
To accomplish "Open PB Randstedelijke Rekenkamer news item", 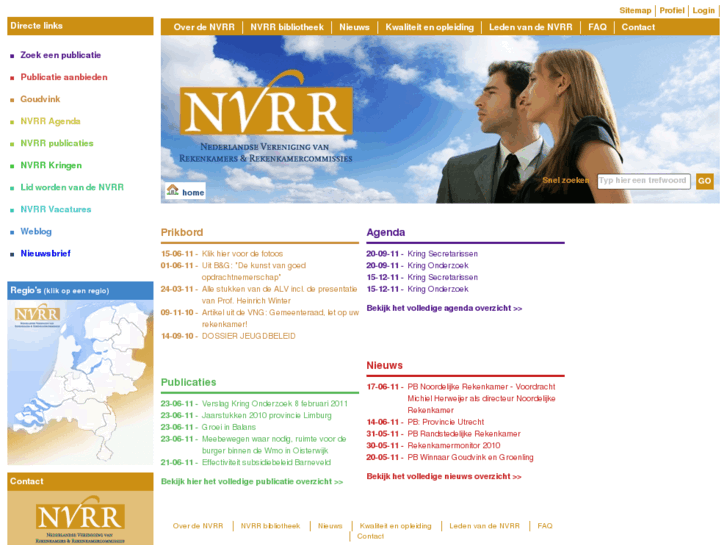I will 464,434.
